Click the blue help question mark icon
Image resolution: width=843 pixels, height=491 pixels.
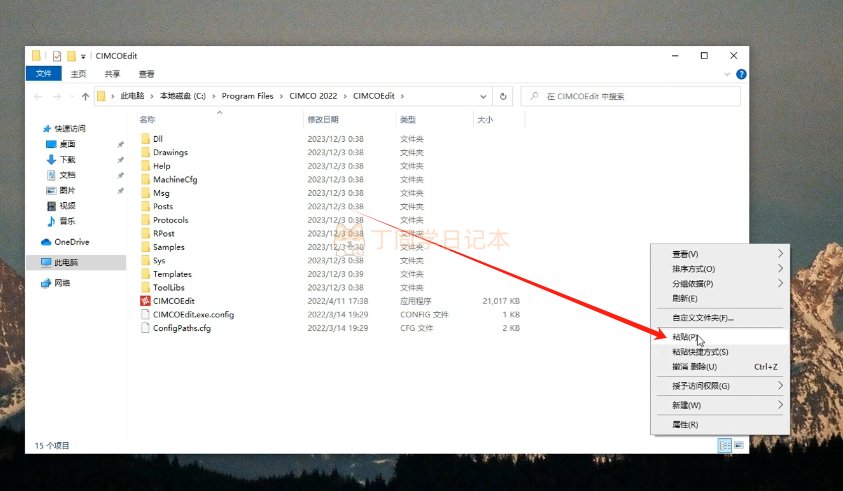(741, 74)
